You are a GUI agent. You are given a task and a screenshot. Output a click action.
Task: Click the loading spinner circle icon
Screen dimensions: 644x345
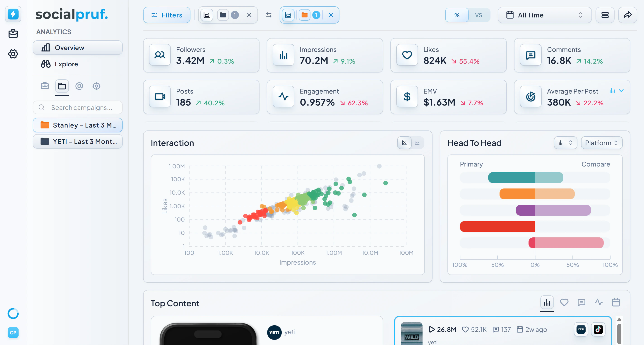pyautogui.click(x=13, y=314)
